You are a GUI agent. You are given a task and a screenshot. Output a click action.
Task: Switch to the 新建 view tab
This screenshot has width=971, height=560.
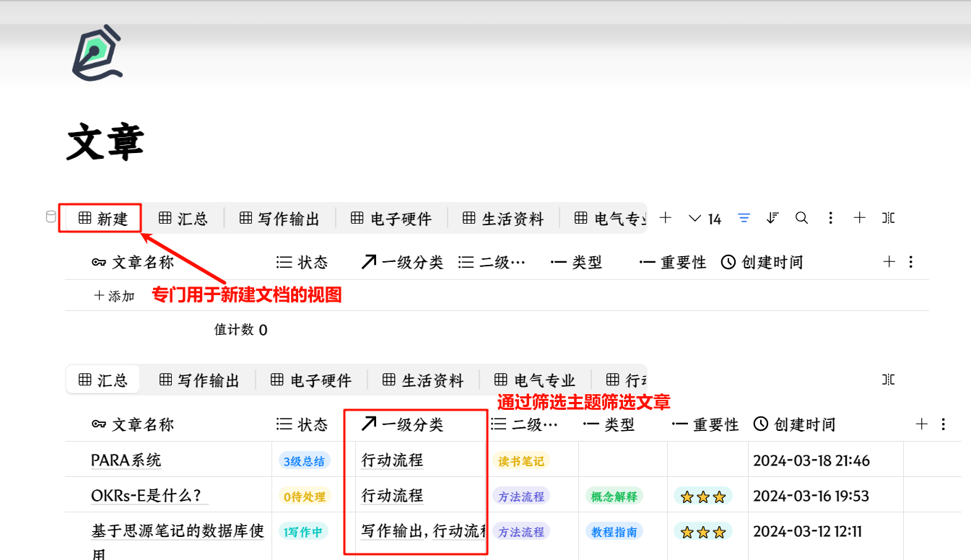[x=103, y=219]
